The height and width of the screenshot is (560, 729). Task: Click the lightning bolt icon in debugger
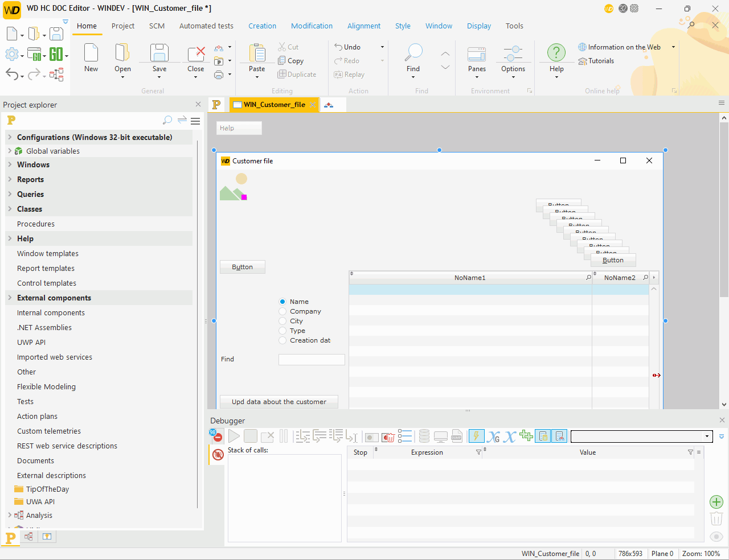point(476,436)
